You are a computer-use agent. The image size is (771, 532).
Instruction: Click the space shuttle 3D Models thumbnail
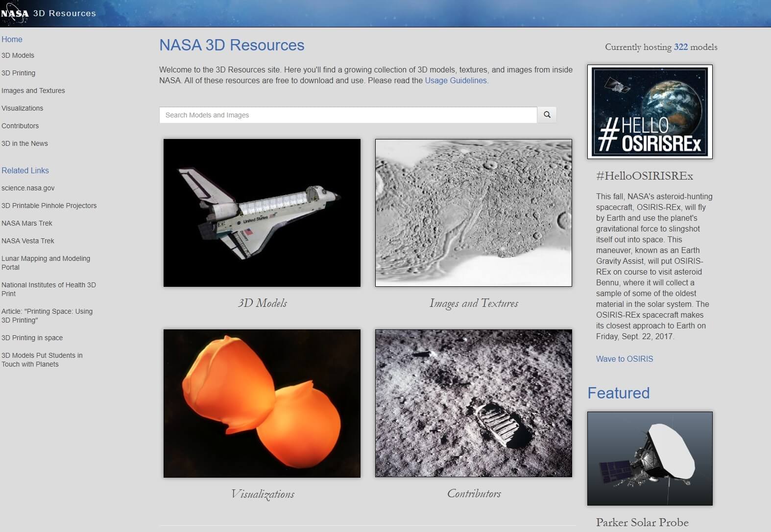click(262, 213)
